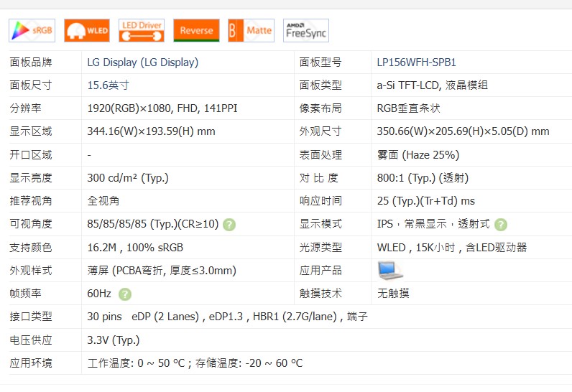Select display area 344.16(W)×193.59(H) mm
Viewport: 572px width, 392px height.
(151, 131)
